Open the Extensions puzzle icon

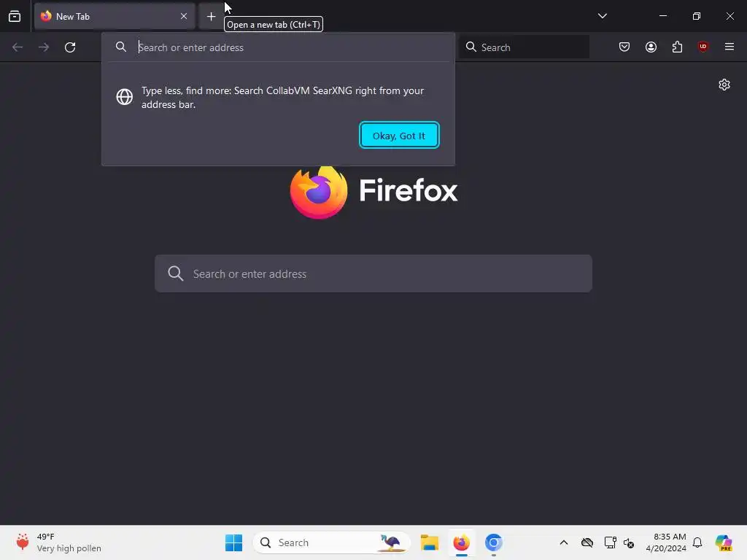pos(677,47)
